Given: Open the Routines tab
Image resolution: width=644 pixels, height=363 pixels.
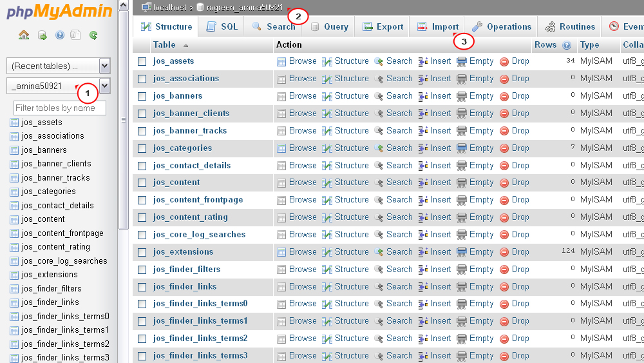Looking at the screenshot, I should click(x=570, y=26).
